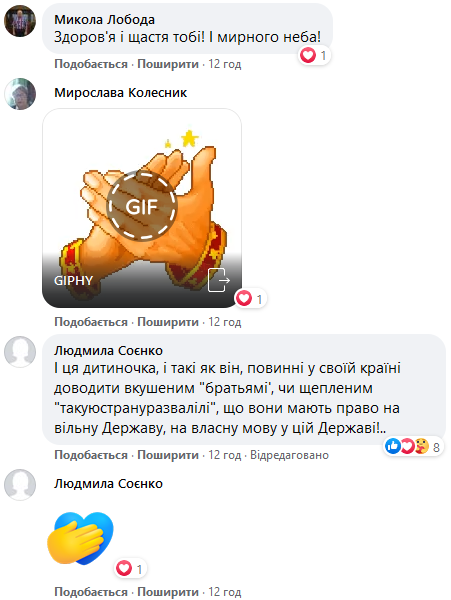View reactions on Людмила Соєнко's text comment
The image size is (451, 600).
click(x=414, y=446)
